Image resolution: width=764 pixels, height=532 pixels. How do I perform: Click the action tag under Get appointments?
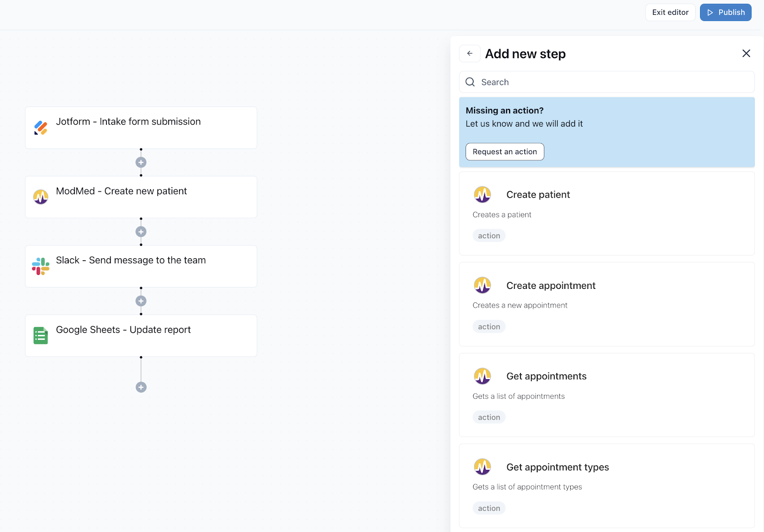coord(489,417)
